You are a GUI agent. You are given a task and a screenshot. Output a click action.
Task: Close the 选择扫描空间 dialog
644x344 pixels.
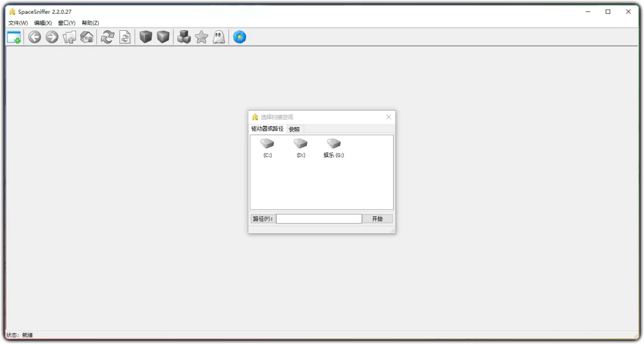(389, 117)
